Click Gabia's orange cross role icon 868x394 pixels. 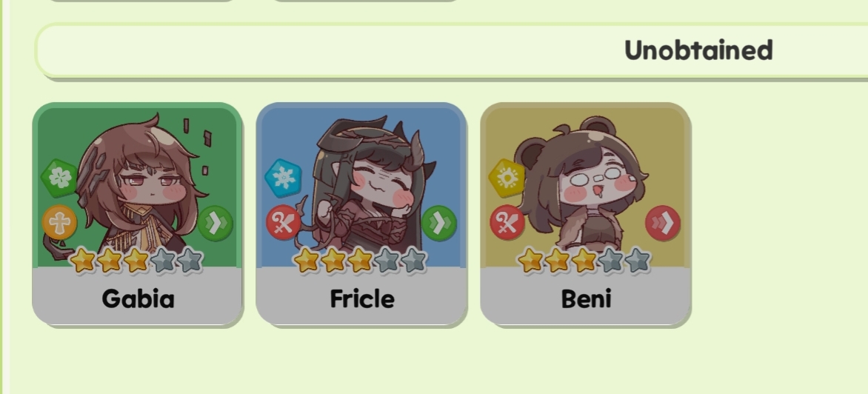coord(59,222)
